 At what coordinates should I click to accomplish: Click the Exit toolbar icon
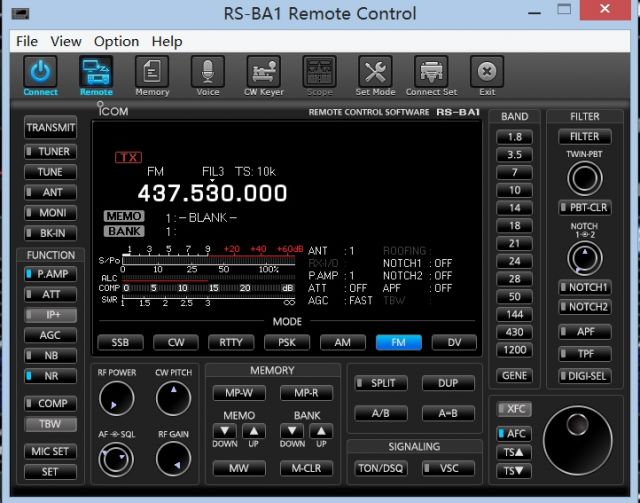487,73
